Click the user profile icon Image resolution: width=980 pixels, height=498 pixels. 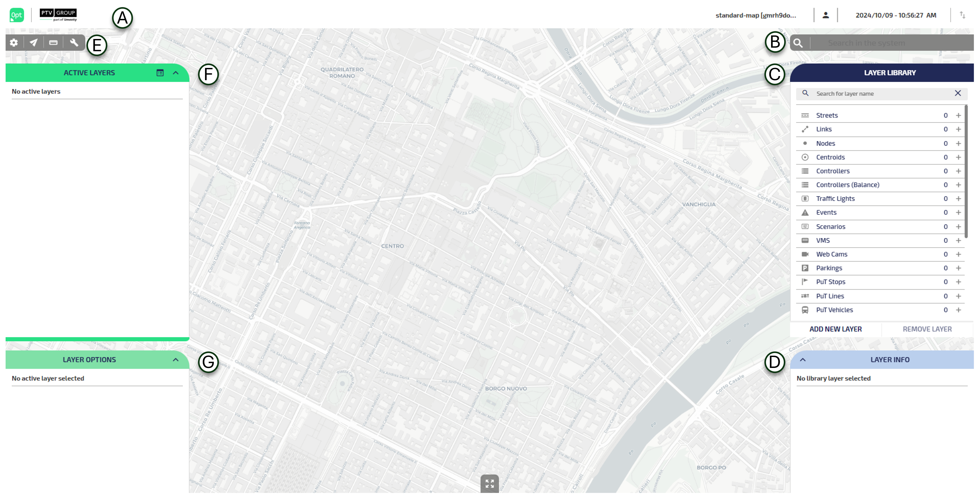pyautogui.click(x=825, y=15)
